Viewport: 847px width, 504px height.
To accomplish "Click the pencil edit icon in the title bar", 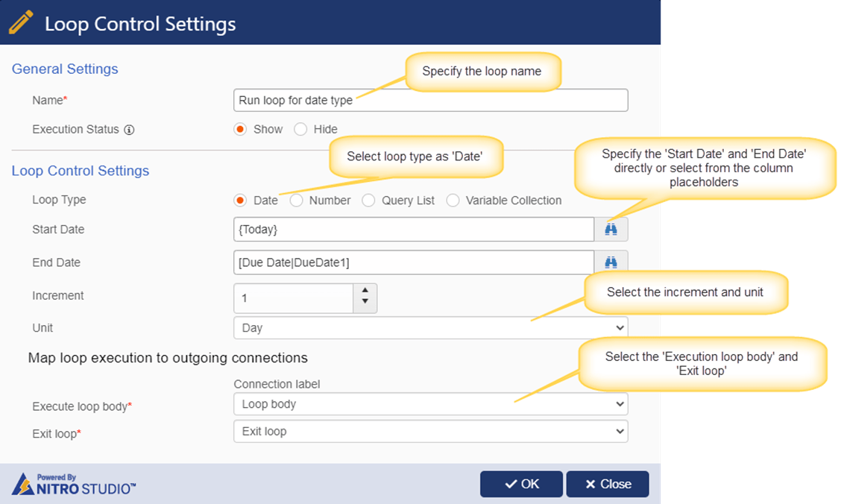I will point(21,22).
